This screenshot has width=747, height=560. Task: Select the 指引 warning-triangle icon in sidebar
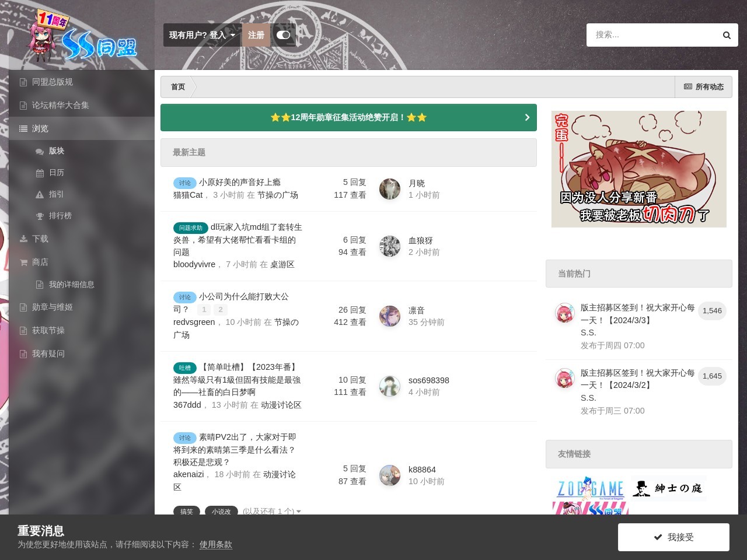click(40, 194)
